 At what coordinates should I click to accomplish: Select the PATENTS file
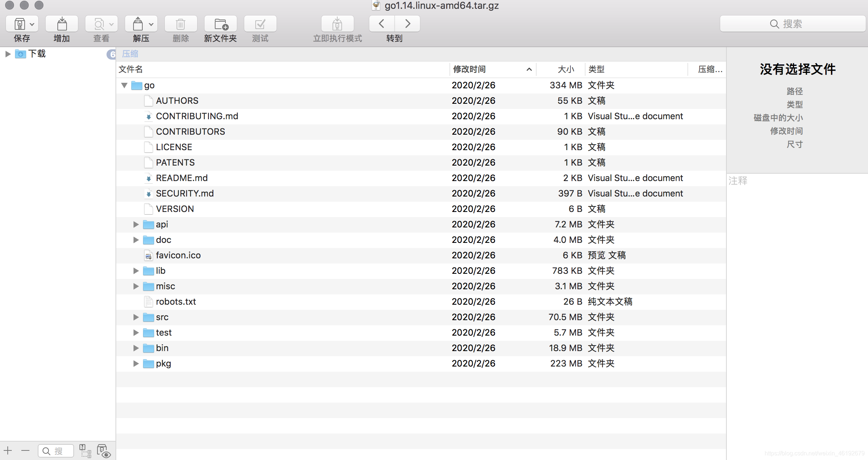click(x=421, y=163)
